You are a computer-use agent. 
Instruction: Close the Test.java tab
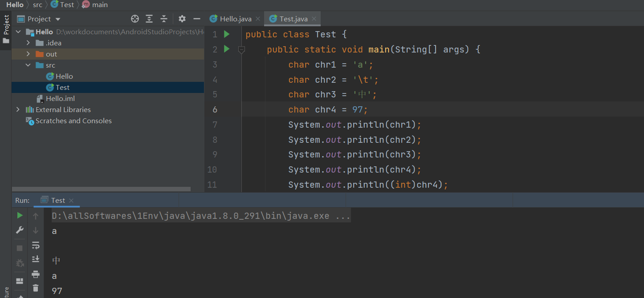pos(314,19)
